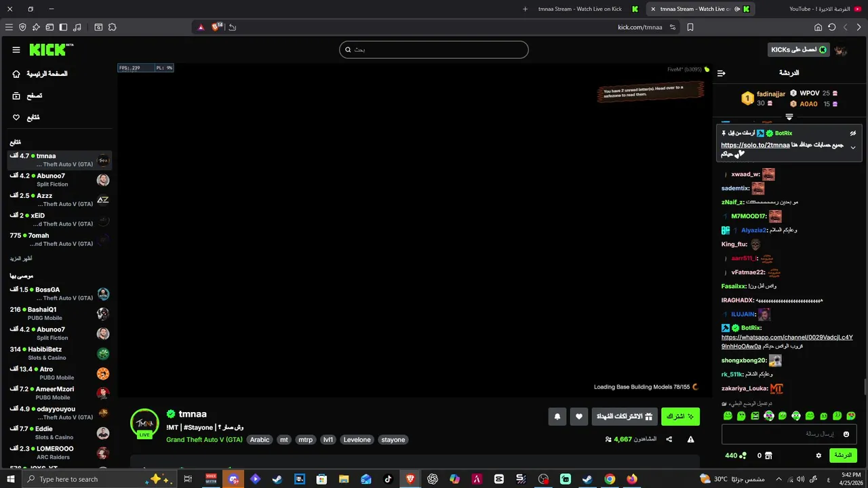Open the Brave Shields icon in address bar
868x488 pixels.
pos(216,27)
